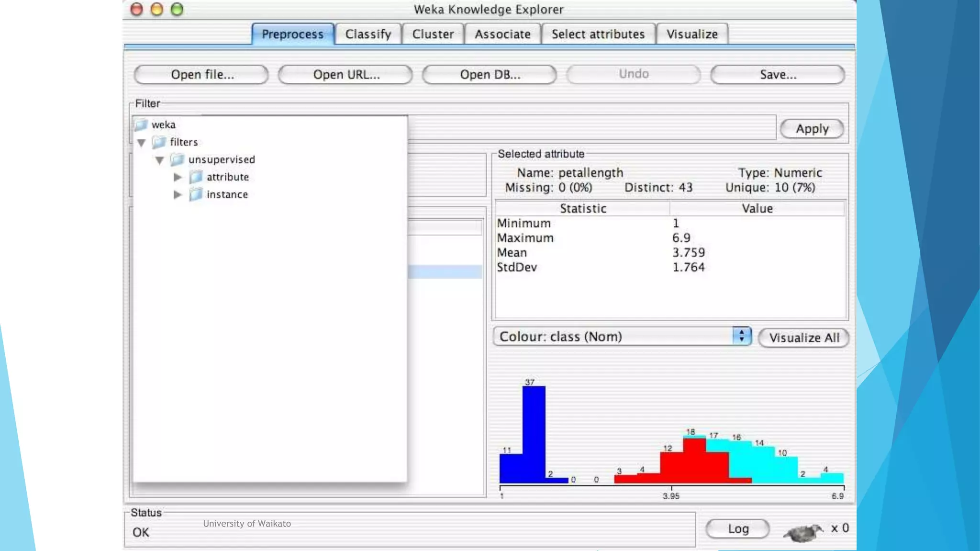Click the attribute folder icon
This screenshot has width=980, height=551.
tap(195, 177)
